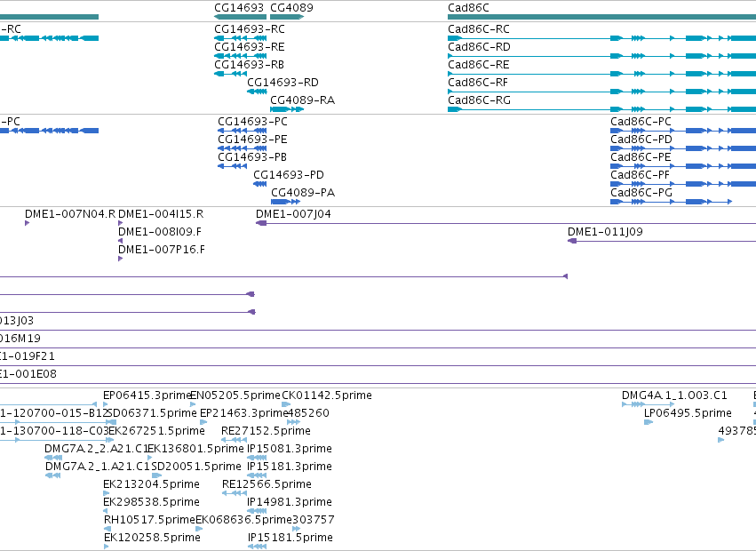Image resolution: width=756 pixels, height=551 pixels.
Task: Open protein label CG14693-PD
Action: click(x=289, y=175)
